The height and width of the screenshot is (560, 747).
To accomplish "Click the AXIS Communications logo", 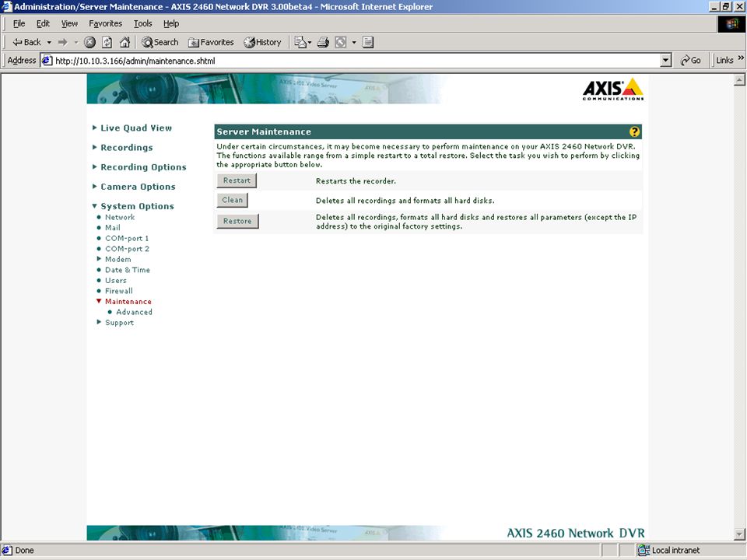I will coord(613,89).
